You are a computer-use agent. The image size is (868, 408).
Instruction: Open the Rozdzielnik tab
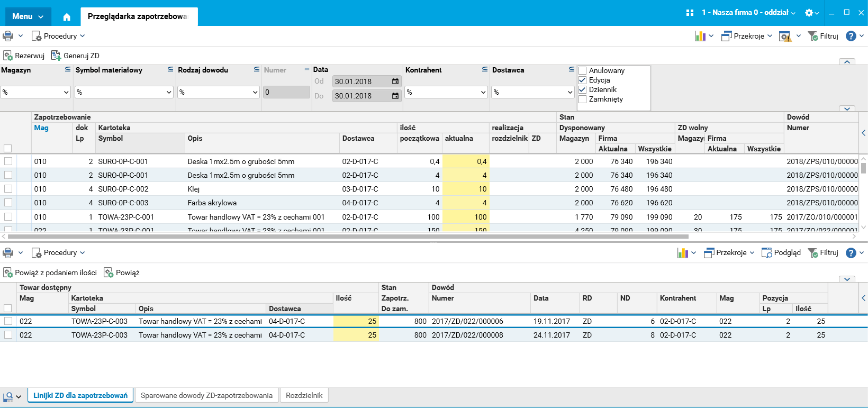click(304, 395)
